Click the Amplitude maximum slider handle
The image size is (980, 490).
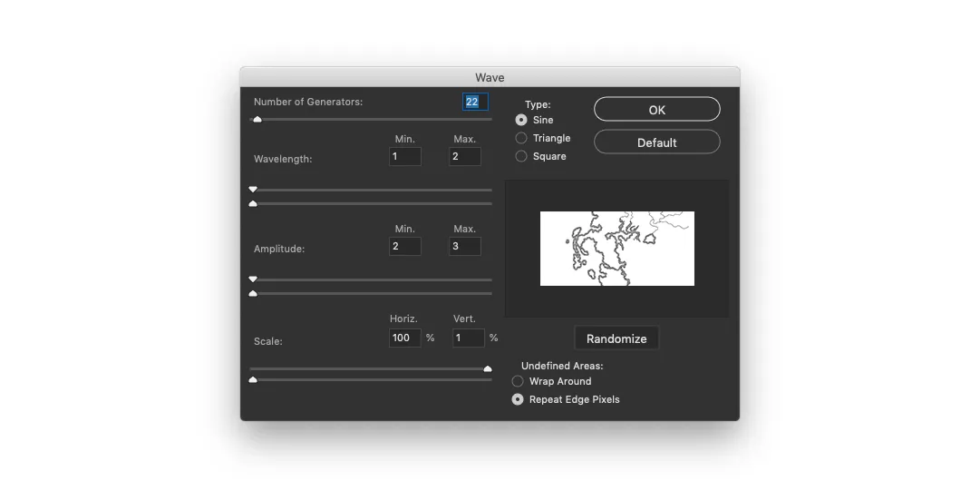click(253, 294)
